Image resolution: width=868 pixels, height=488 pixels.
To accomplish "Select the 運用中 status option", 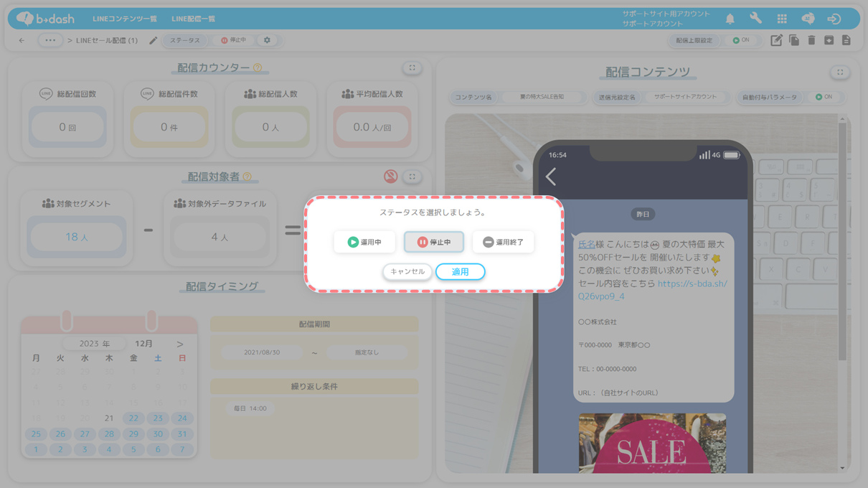I will (364, 242).
